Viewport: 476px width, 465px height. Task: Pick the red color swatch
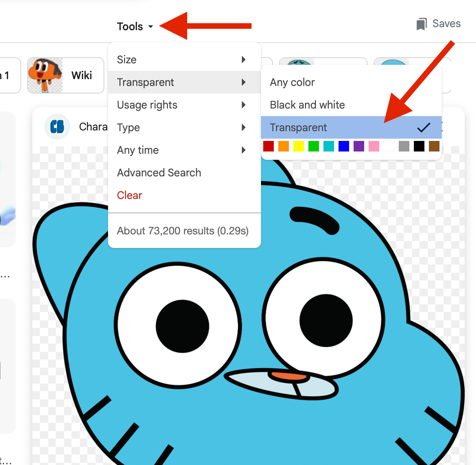[269, 146]
